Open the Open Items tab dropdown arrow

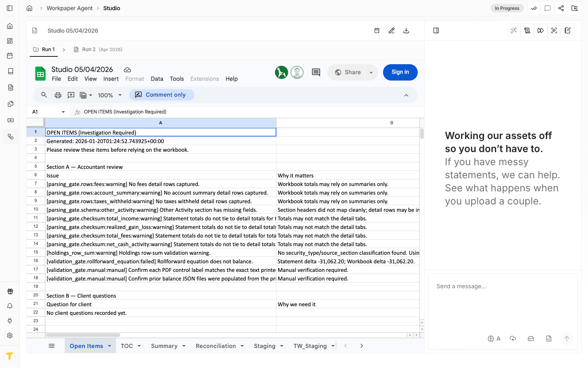109,346
